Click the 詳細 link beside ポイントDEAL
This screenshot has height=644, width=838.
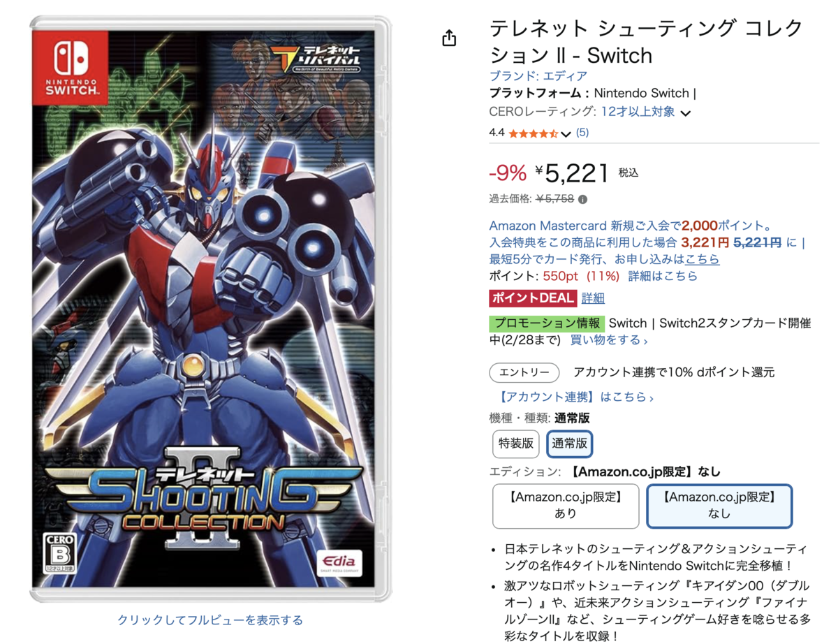click(593, 298)
